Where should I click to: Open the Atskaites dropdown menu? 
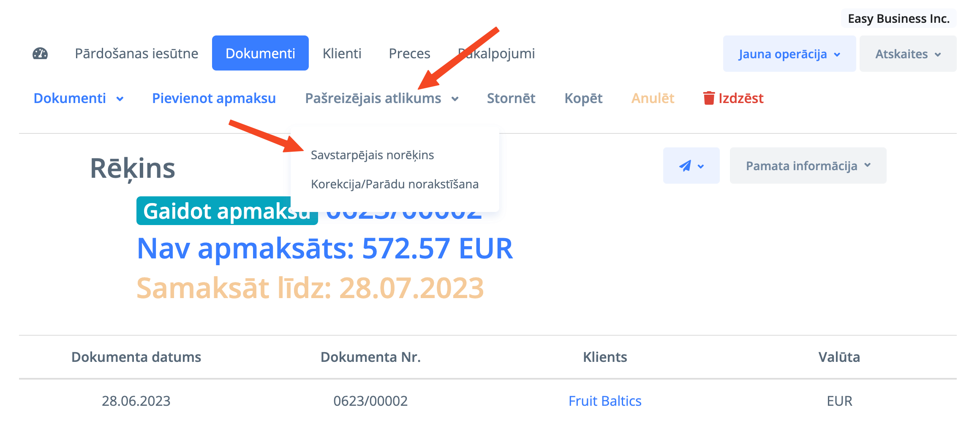tap(908, 54)
